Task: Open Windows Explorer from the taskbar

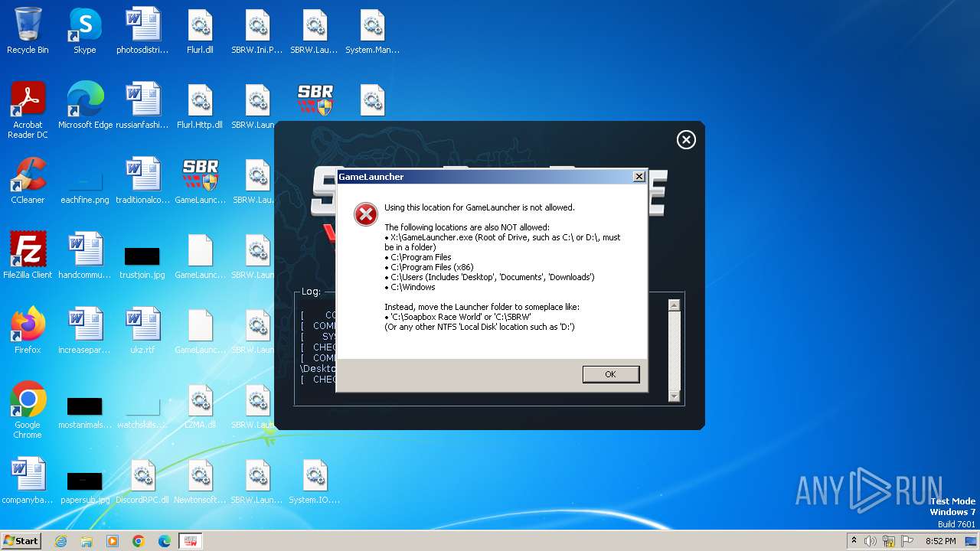Action: click(x=87, y=541)
